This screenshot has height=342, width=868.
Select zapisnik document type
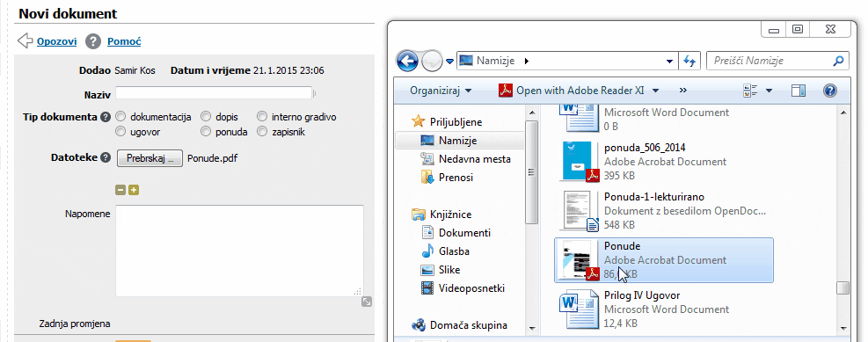click(262, 132)
